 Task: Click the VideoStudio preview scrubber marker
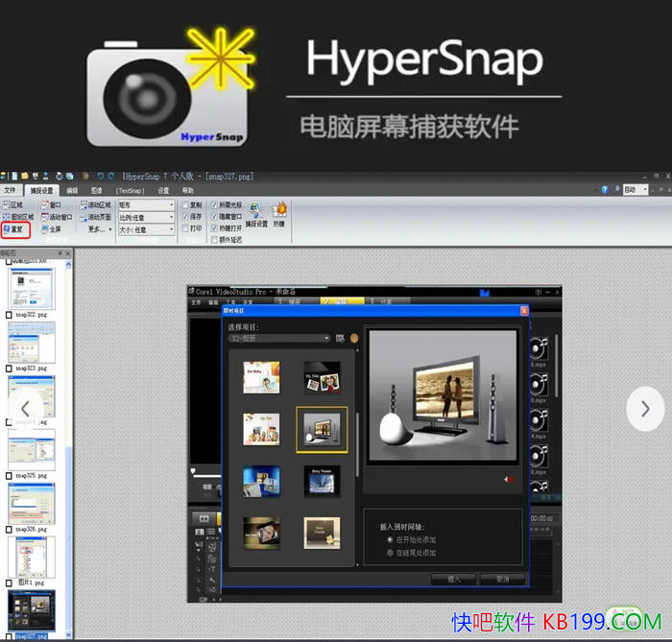[193, 471]
